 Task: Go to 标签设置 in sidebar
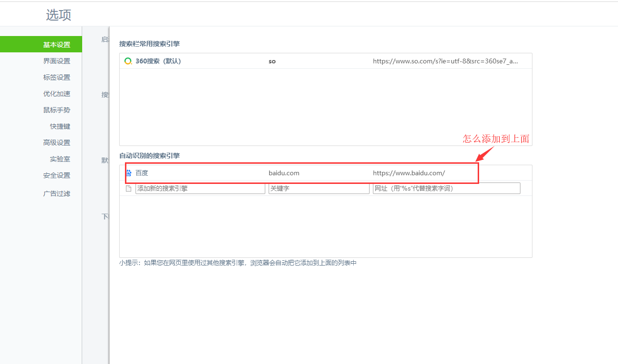pos(57,77)
